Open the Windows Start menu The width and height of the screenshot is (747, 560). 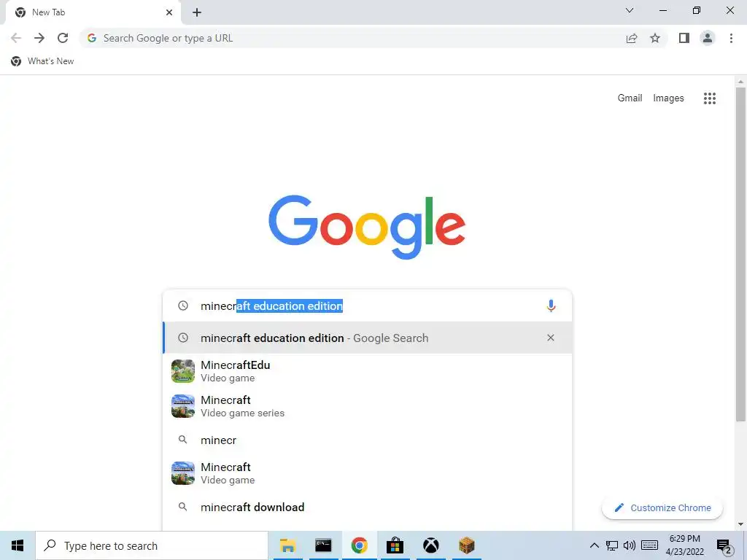pos(18,545)
